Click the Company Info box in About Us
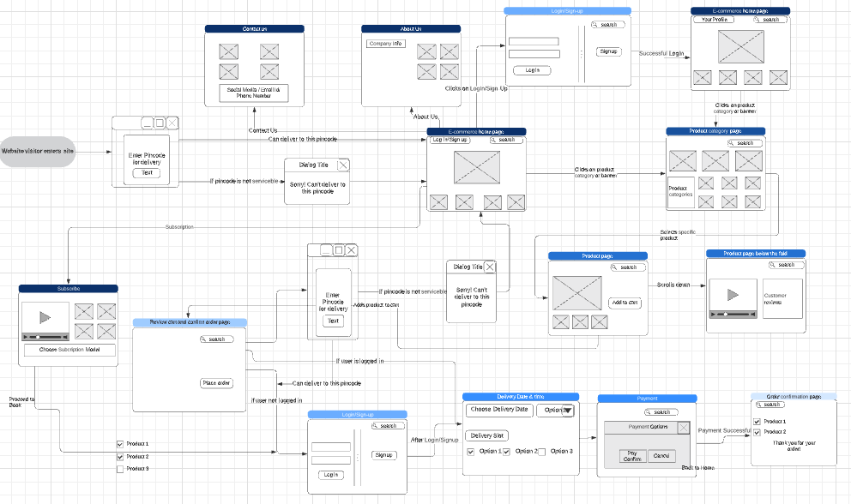This screenshot has width=851, height=504. click(386, 44)
